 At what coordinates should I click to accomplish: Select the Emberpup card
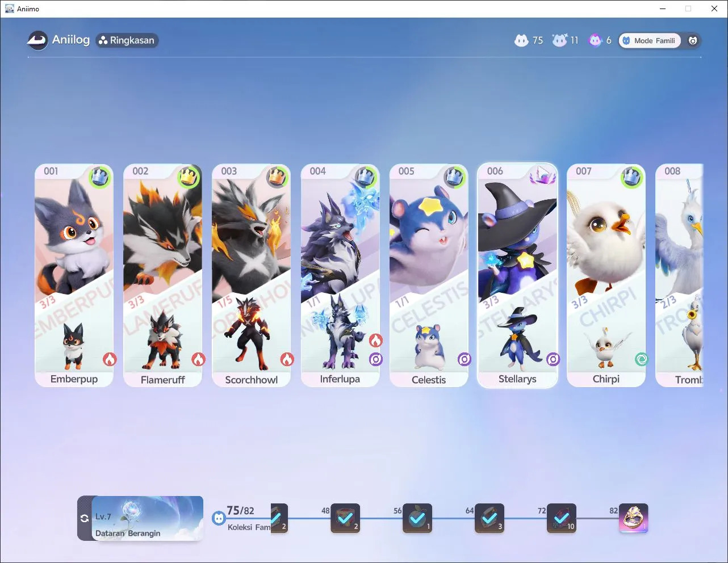pyautogui.click(x=74, y=276)
